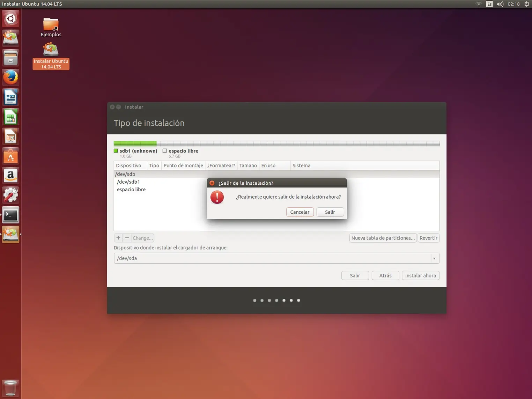
Task: Open the boot loader device dropdown /dev/sda
Action: (276, 258)
